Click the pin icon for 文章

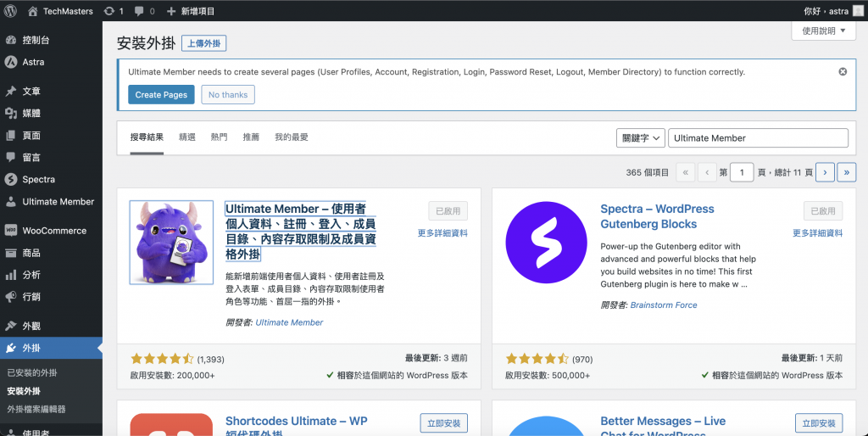[x=10, y=91]
